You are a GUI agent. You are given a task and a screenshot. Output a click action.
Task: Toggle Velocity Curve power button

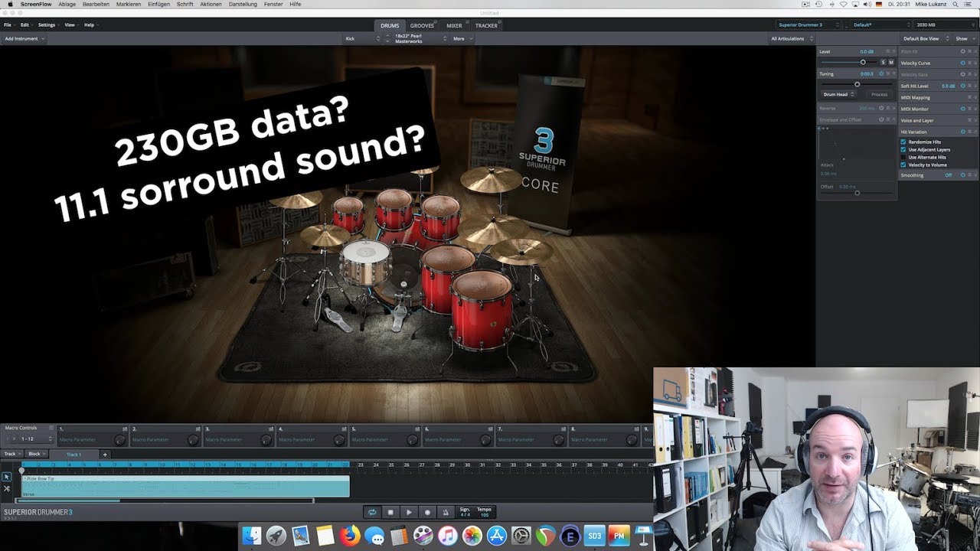pos(962,63)
